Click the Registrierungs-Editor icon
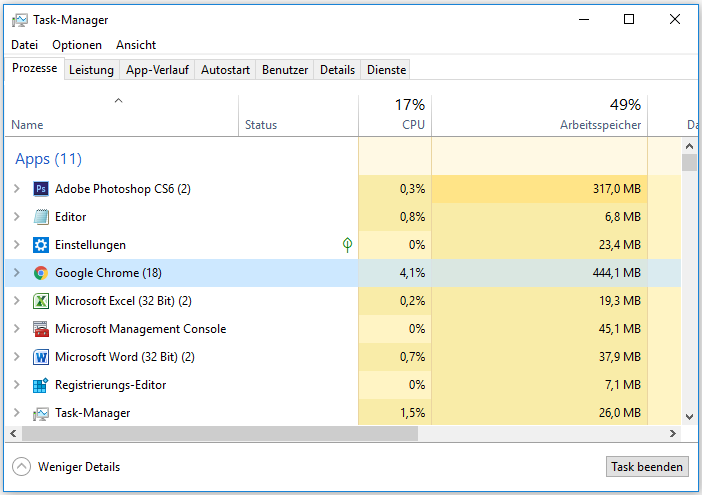 point(41,385)
